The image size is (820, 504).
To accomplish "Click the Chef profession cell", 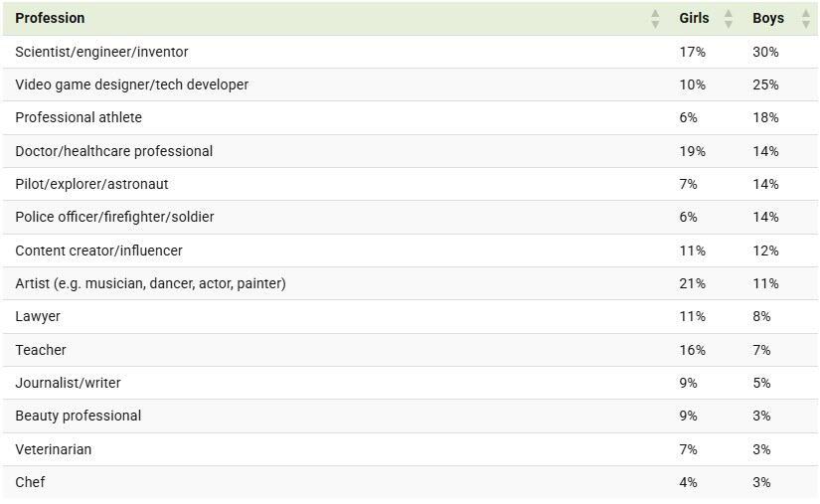I will point(30,482).
